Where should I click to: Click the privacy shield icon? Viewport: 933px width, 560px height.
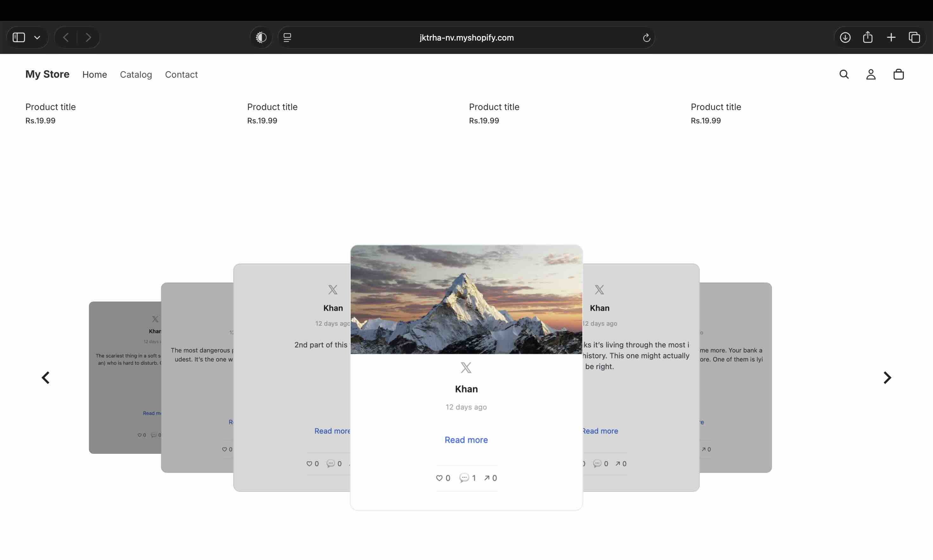261,37
